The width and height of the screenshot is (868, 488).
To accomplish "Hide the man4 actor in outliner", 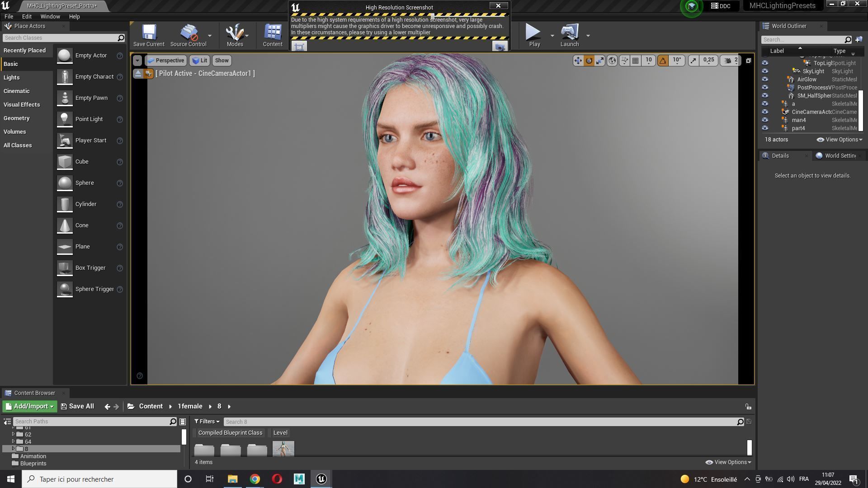I will tap(765, 120).
